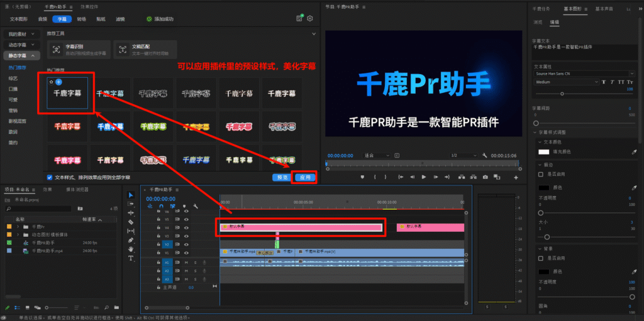Select the Hand tool
This screenshot has height=321, width=644.
coord(131,249)
